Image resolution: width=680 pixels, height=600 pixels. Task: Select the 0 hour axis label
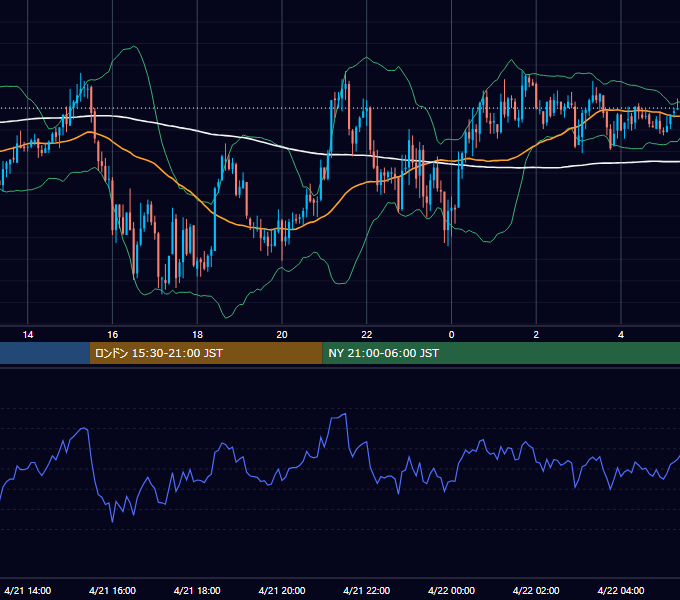pos(451,335)
